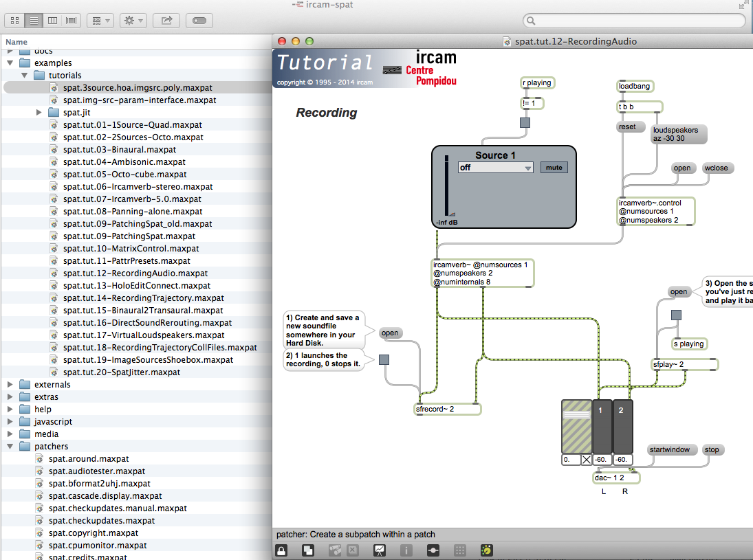The height and width of the screenshot is (560, 753).
Task: Open the Finder action gear menu
Action: (x=133, y=21)
